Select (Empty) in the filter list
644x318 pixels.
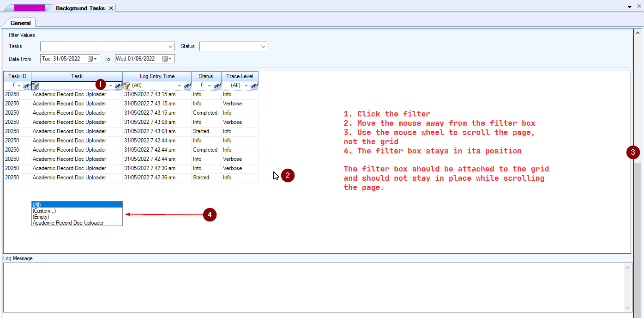point(41,217)
